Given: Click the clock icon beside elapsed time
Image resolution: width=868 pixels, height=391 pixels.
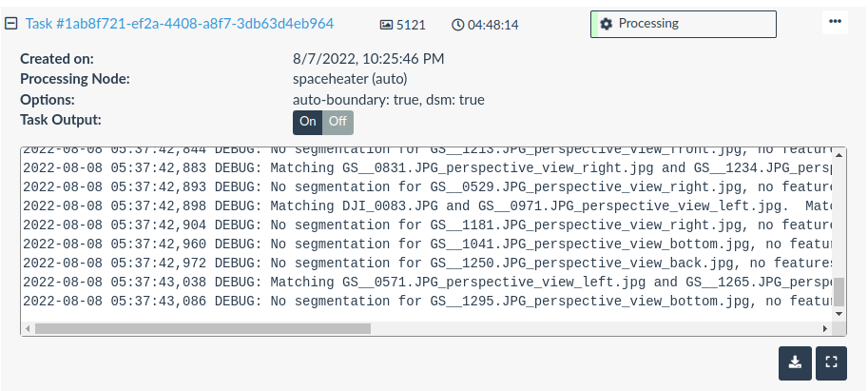Looking at the screenshot, I should click(x=457, y=25).
